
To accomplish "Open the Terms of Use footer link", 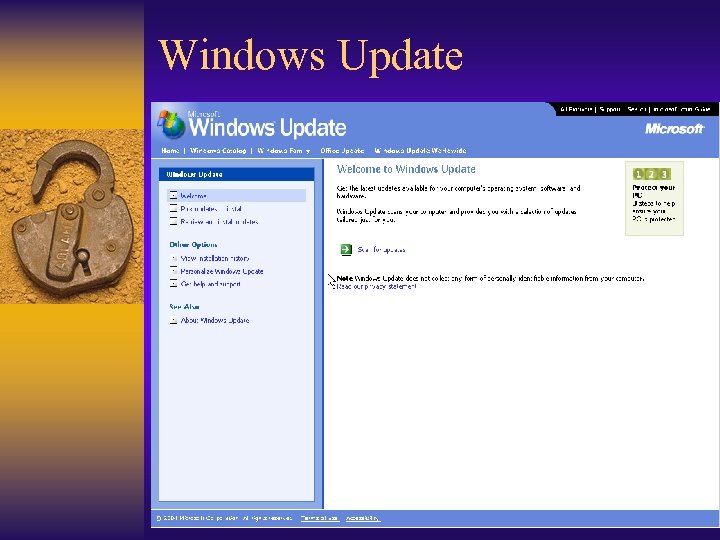I will click(x=320, y=518).
